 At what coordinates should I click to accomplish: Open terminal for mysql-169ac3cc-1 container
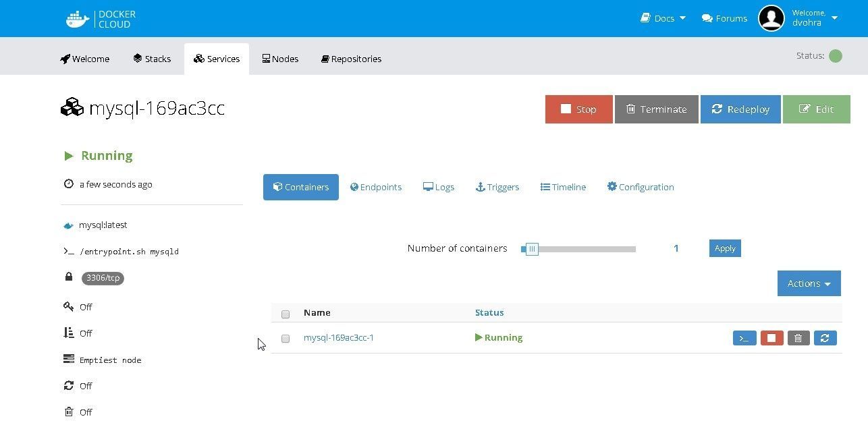click(744, 338)
